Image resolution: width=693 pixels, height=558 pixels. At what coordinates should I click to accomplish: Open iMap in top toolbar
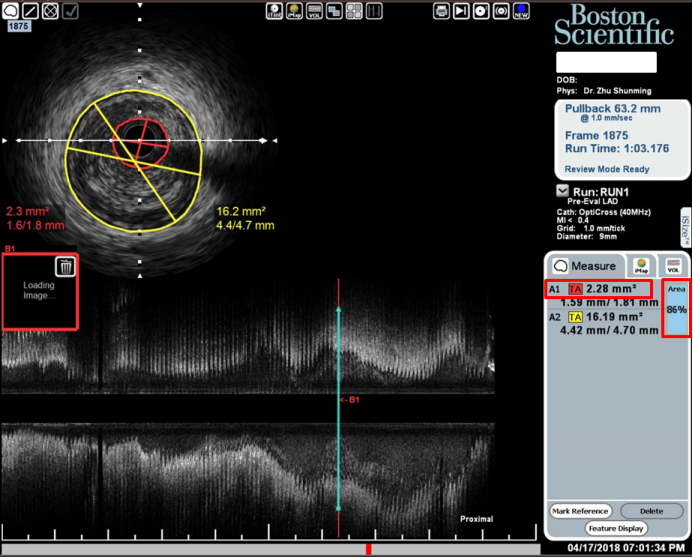click(x=294, y=11)
